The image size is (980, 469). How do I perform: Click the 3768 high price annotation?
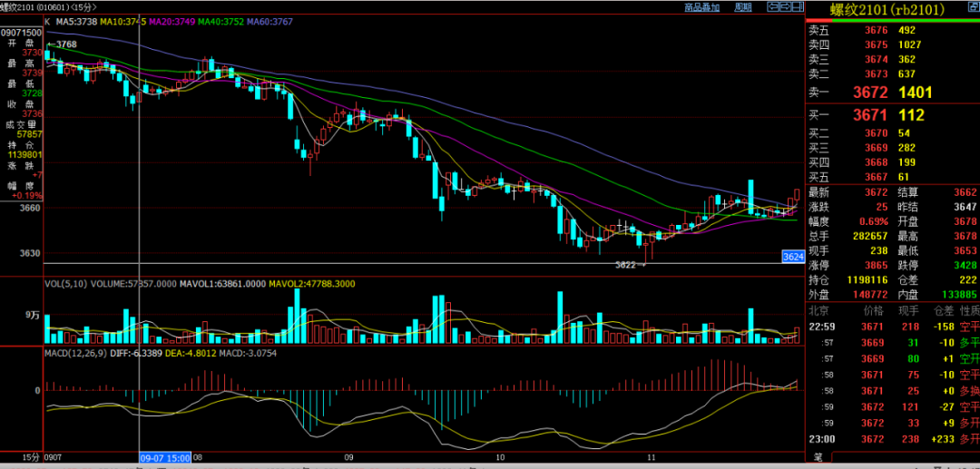(x=64, y=44)
